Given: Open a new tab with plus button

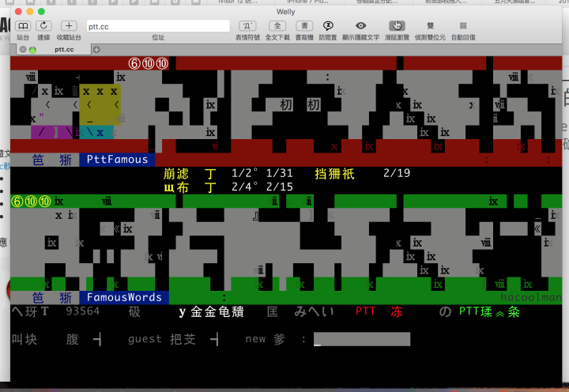Looking at the screenshot, I should pyautogui.click(x=96, y=49).
